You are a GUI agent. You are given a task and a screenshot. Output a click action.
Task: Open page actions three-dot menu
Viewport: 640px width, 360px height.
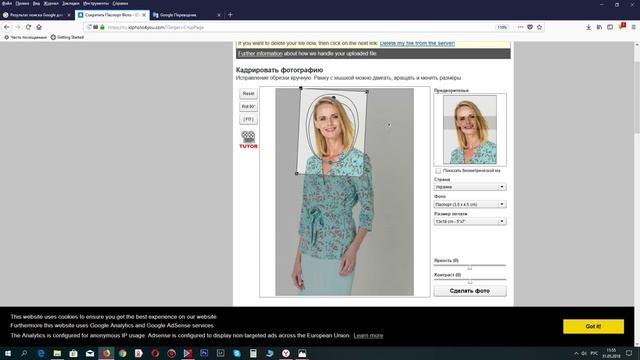click(520, 27)
